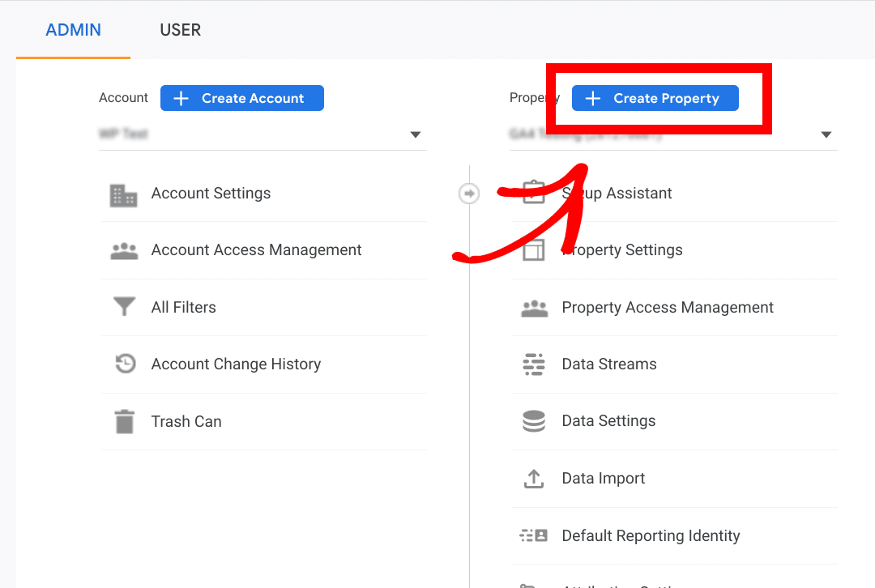
Task: Open the property selector dropdown
Action: pyautogui.click(x=825, y=134)
